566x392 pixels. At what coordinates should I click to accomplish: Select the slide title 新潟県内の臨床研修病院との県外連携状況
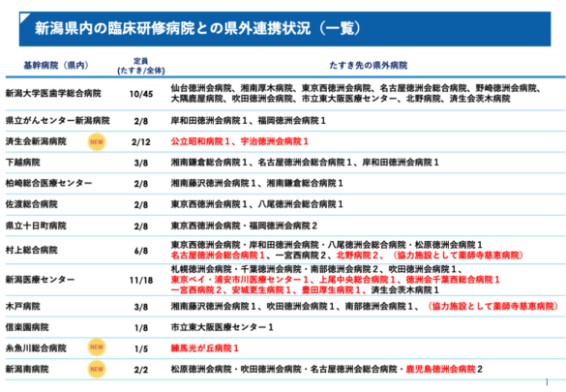172,28
